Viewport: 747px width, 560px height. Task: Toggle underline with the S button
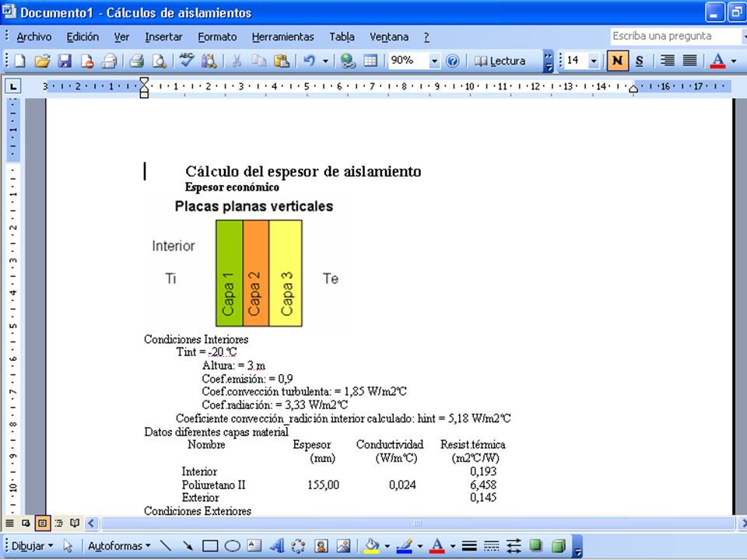click(x=640, y=61)
